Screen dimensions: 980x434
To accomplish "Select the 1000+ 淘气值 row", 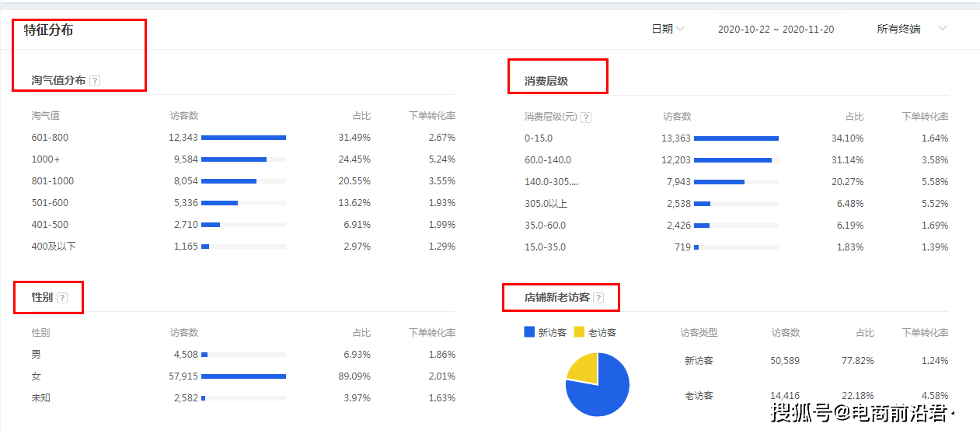I will pyautogui.click(x=243, y=159).
